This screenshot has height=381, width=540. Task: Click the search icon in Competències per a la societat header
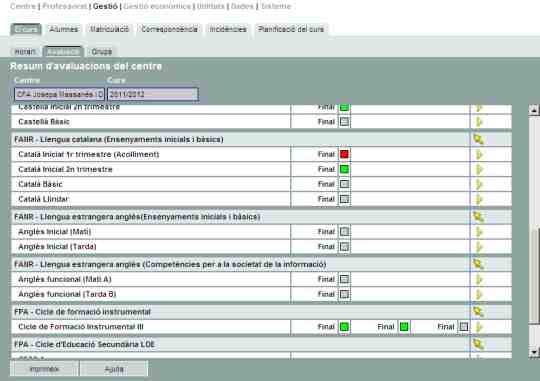point(478,264)
